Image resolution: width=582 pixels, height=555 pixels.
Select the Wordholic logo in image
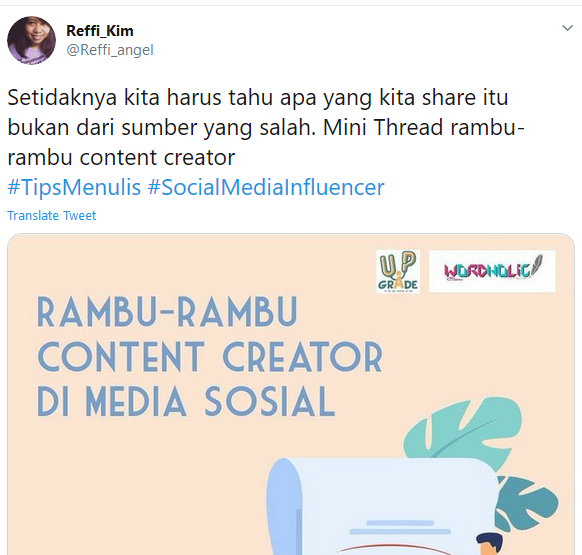(492, 271)
